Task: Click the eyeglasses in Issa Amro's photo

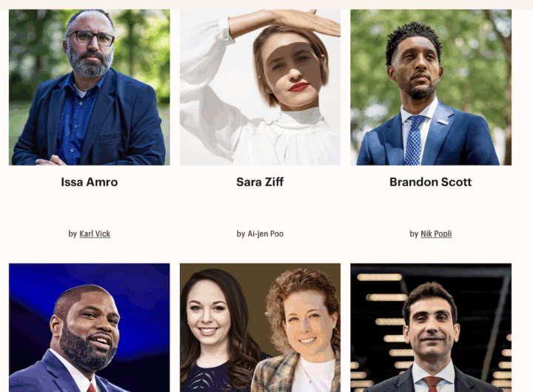Action: coord(91,38)
